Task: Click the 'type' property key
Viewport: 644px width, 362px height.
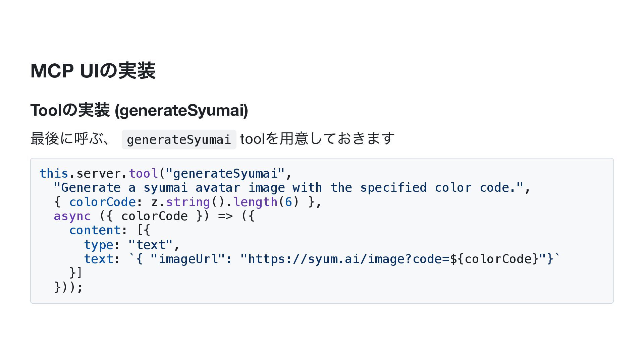Action: (99, 245)
